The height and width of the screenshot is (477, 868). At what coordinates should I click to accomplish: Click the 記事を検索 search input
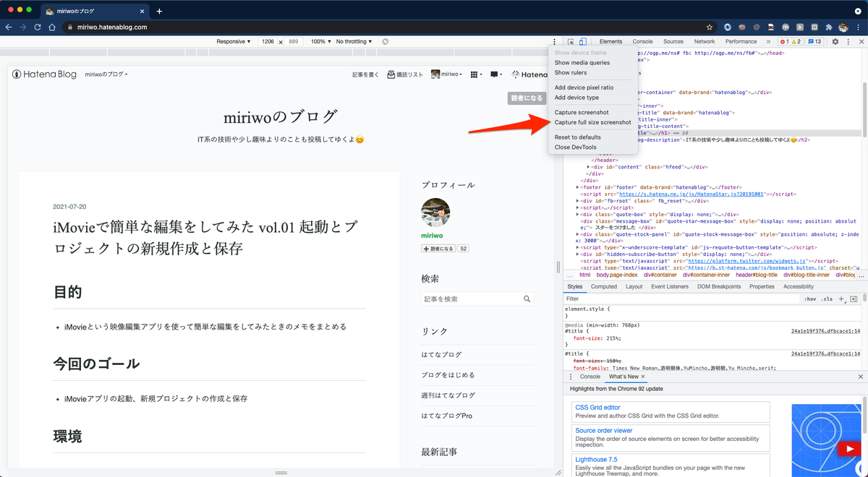(472, 298)
